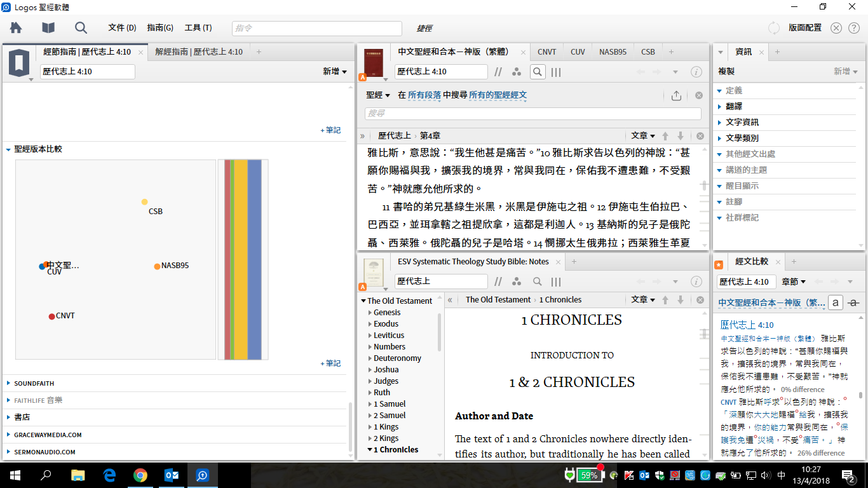Click 所有段落 search scope link
The width and height of the screenshot is (868, 488).
coord(424,95)
